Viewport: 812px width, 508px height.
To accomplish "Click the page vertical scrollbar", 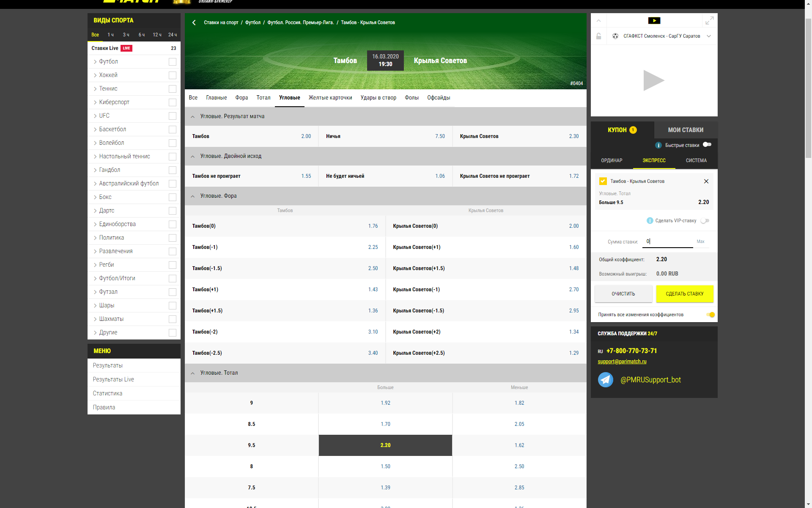I will 808,88.
